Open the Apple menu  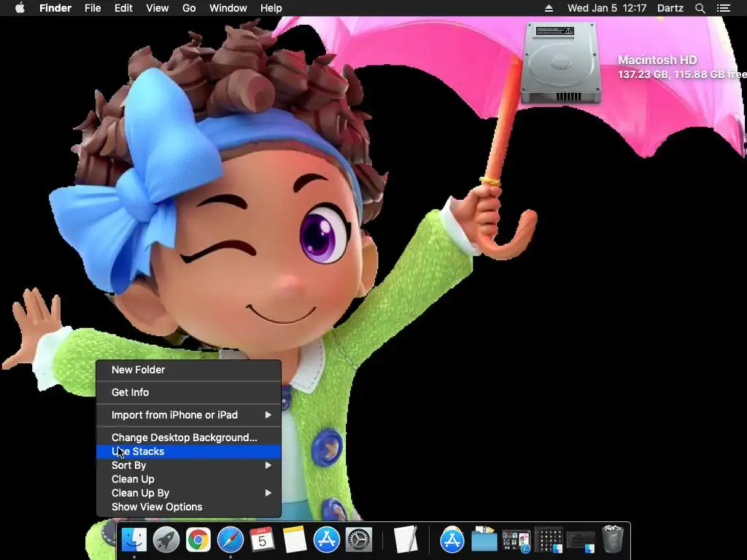pos(20,8)
